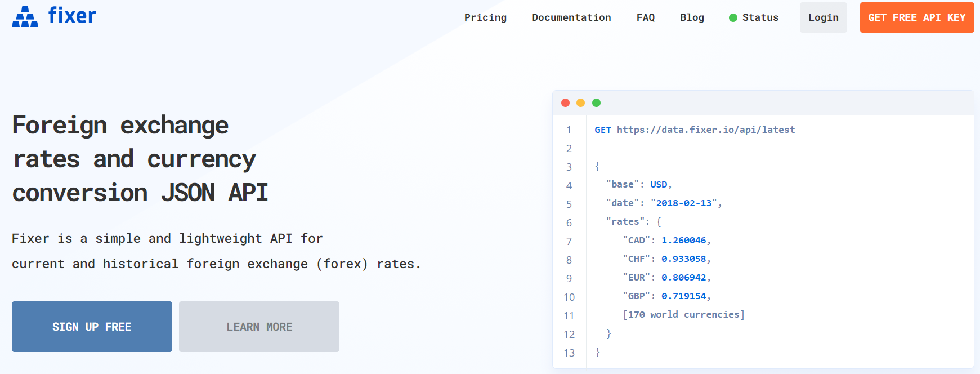The height and width of the screenshot is (374, 980).
Task: Click the API URL https://data.fixer.io/api/latest
Action: [706, 130]
